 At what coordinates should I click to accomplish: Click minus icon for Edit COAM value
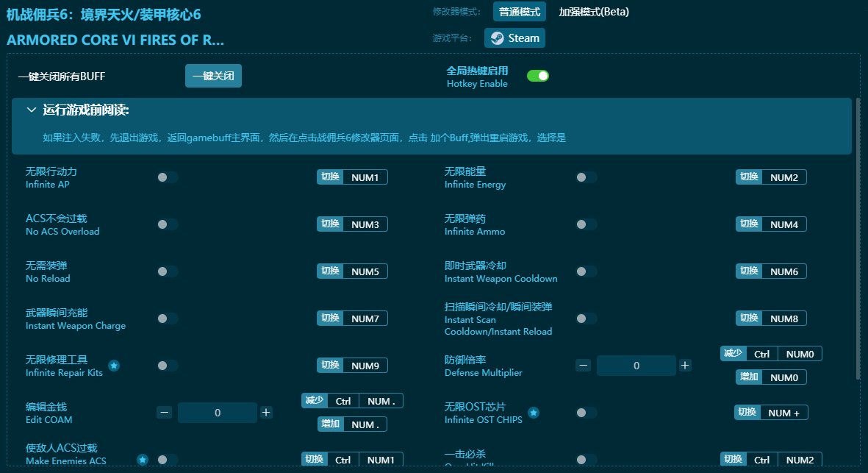[165, 413]
